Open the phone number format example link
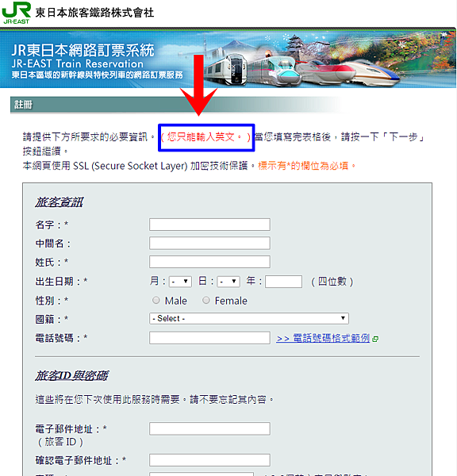This screenshot has height=476, width=457. tap(323, 338)
